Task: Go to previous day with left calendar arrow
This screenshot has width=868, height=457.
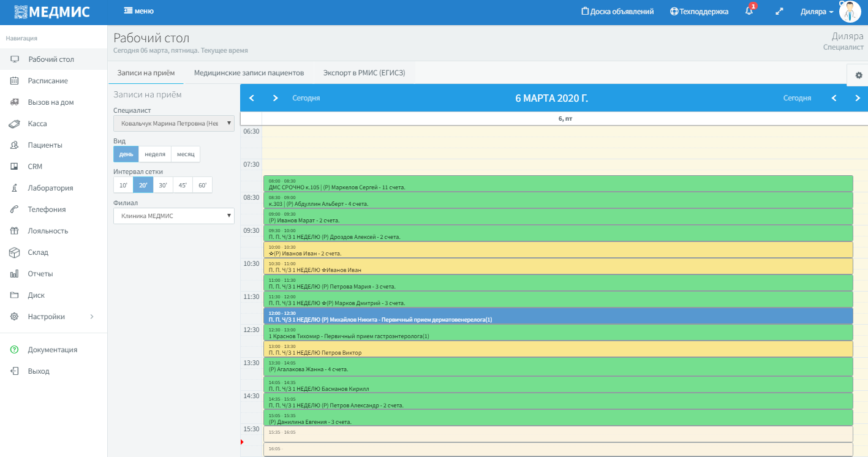Action: coord(251,98)
